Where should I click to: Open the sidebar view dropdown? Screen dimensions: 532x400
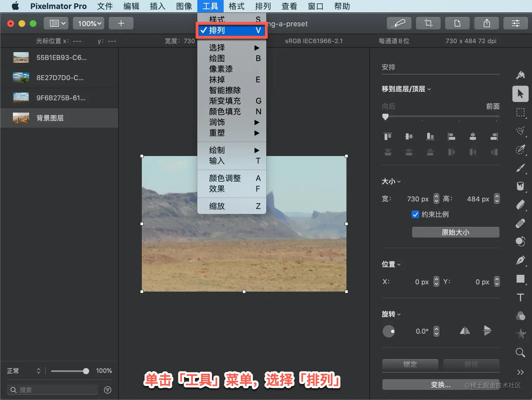tap(56, 23)
